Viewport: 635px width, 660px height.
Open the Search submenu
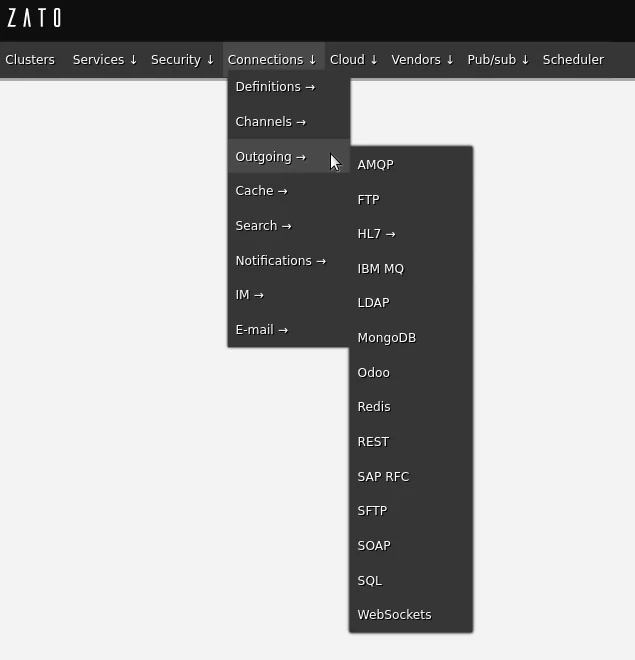click(263, 226)
